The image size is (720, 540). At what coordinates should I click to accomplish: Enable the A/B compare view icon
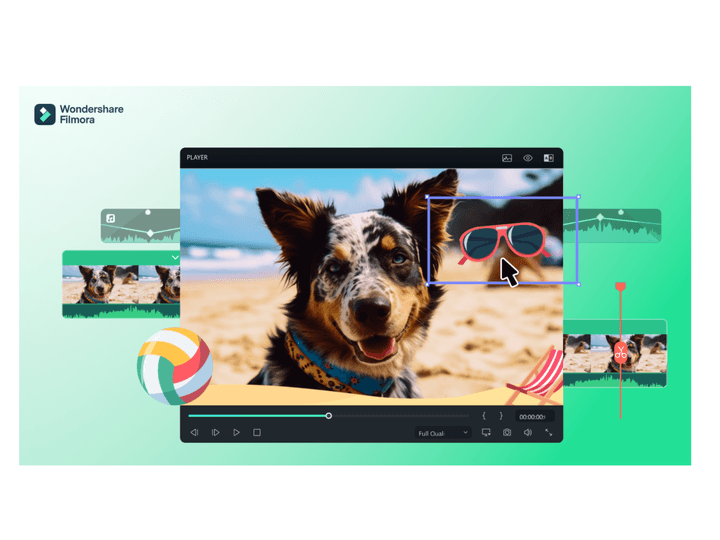548,158
